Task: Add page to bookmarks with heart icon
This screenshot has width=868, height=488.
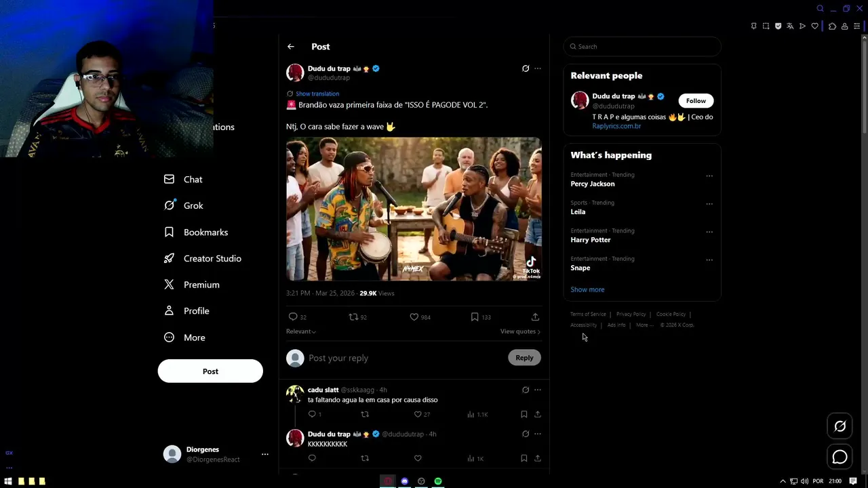Action: 814,26
